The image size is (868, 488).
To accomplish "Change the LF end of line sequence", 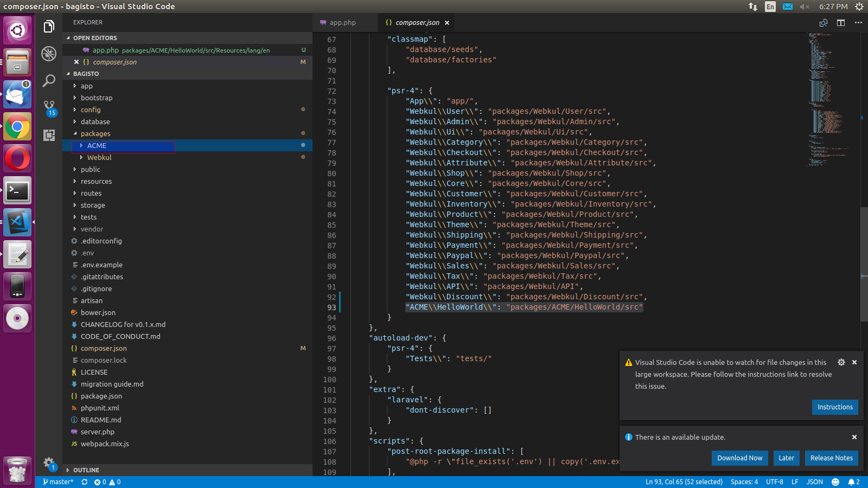I will (795, 482).
